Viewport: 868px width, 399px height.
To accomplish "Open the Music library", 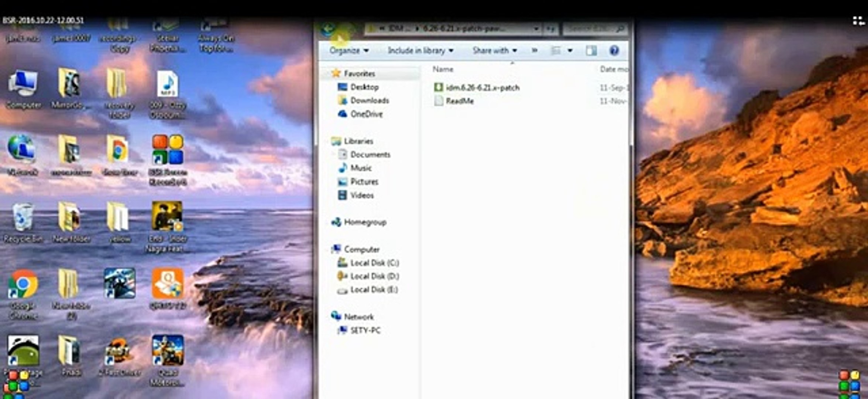I will [x=355, y=168].
